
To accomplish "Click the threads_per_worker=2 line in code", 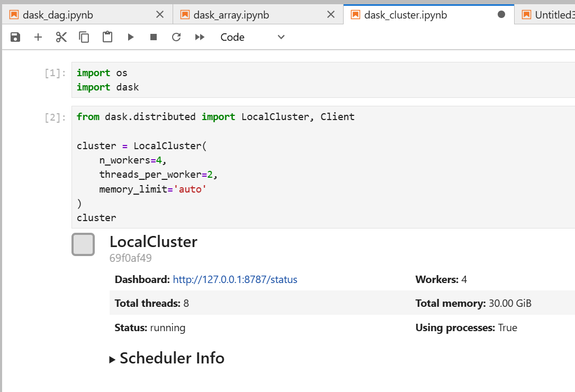I will tap(158, 175).
